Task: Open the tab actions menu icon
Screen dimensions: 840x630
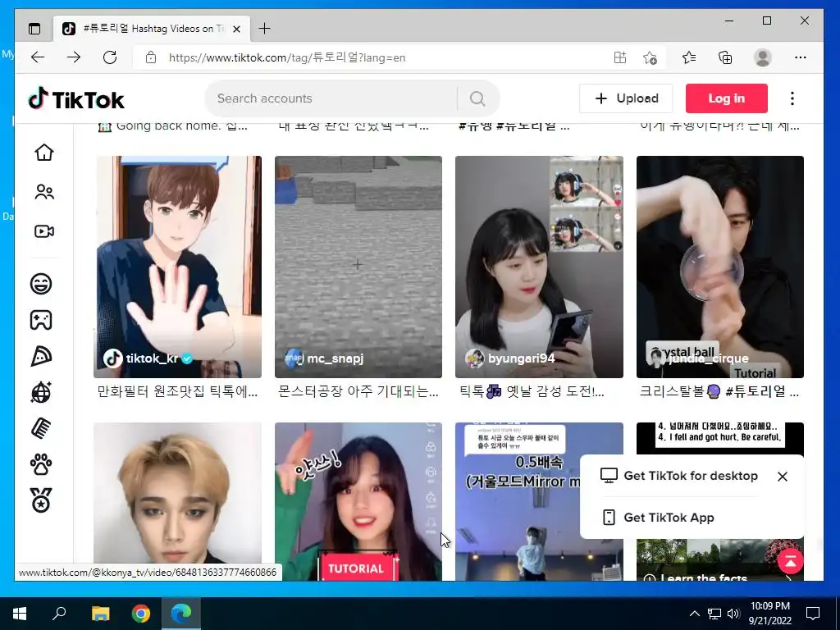Action: point(34,29)
